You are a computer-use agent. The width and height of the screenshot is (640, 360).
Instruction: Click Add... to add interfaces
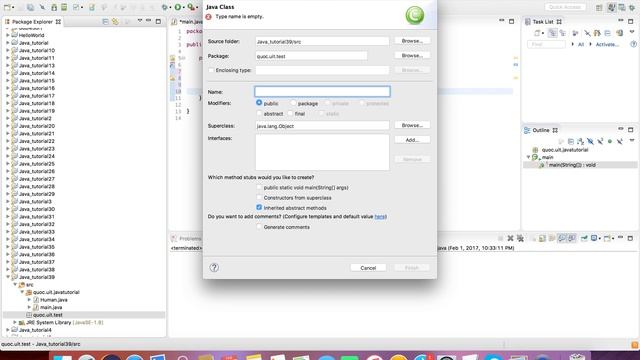pyautogui.click(x=412, y=140)
